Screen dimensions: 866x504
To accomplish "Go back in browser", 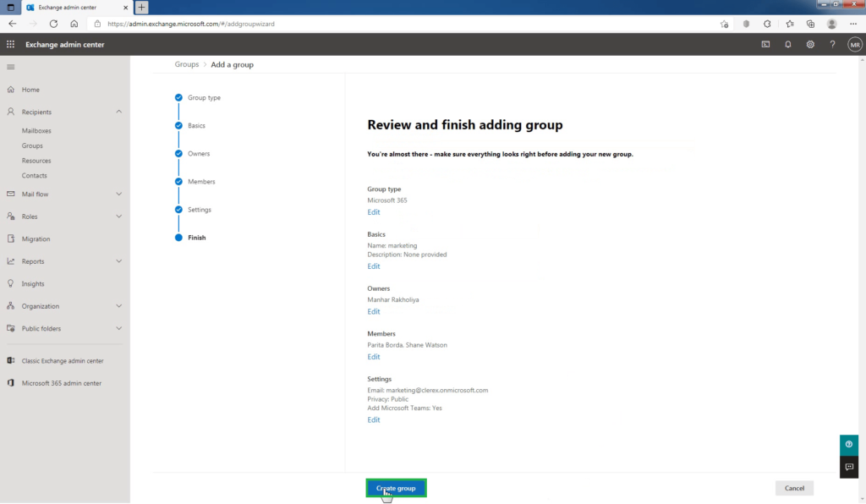I will tap(12, 24).
